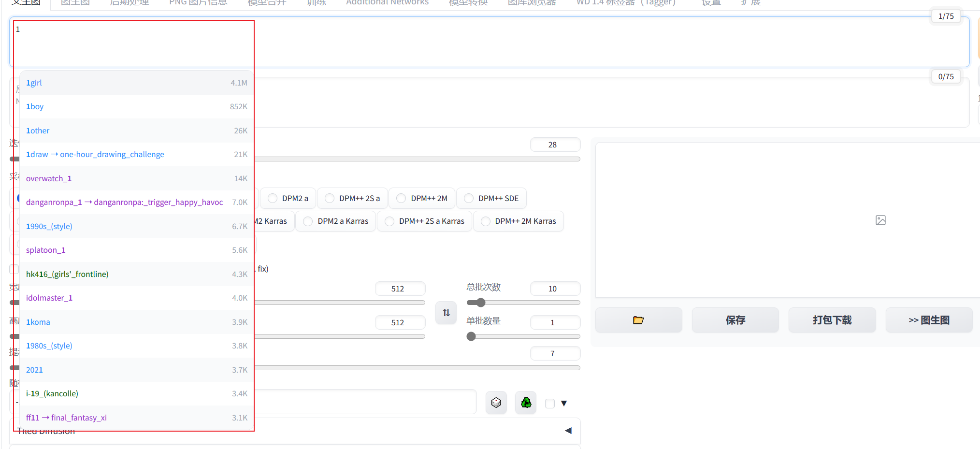Expand extra seed options with down triangle
The height and width of the screenshot is (449, 980).
tap(564, 404)
